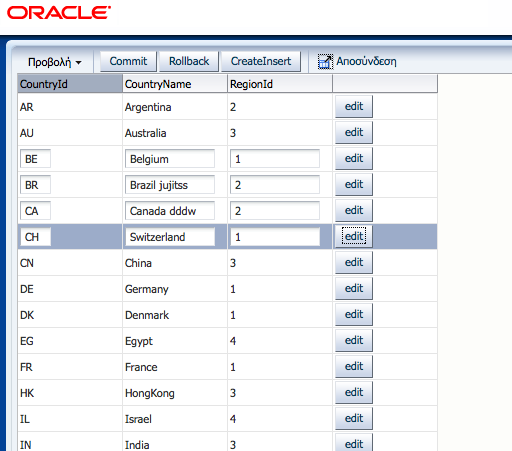The height and width of the screenshot is (451, 512).
Task: Click RegionId field in Switzerland row
Action: [275, 237]
